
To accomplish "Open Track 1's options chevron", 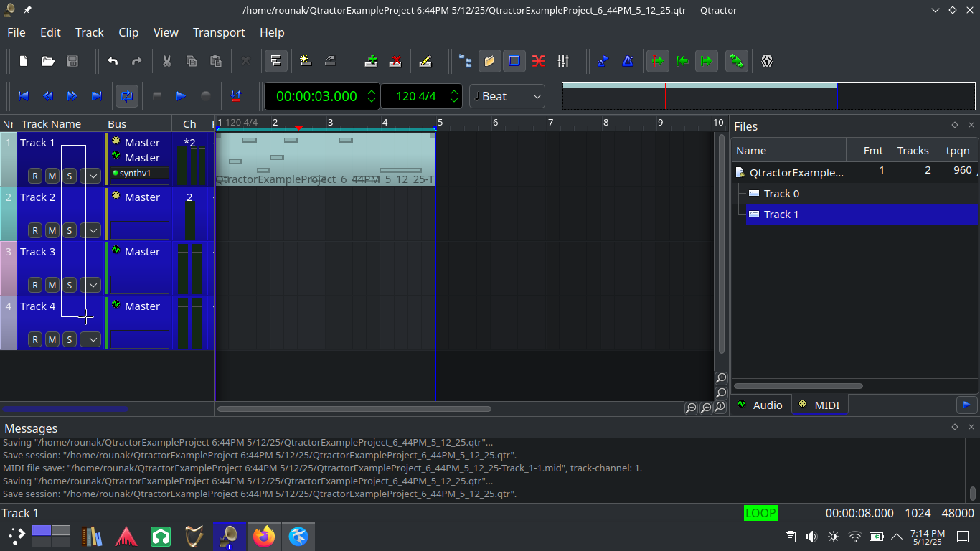I will tap(91, 175).
